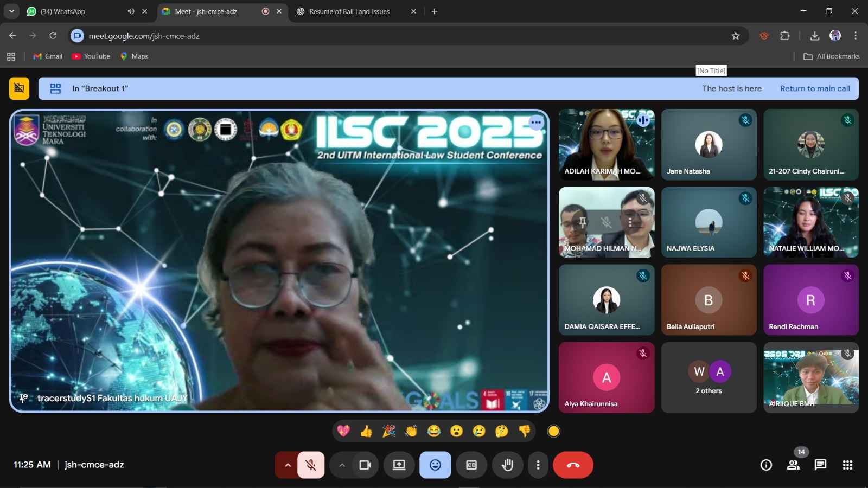This screenshot has height=488, width=868.
Task: Open the activities grid icon
Action: 847,465
